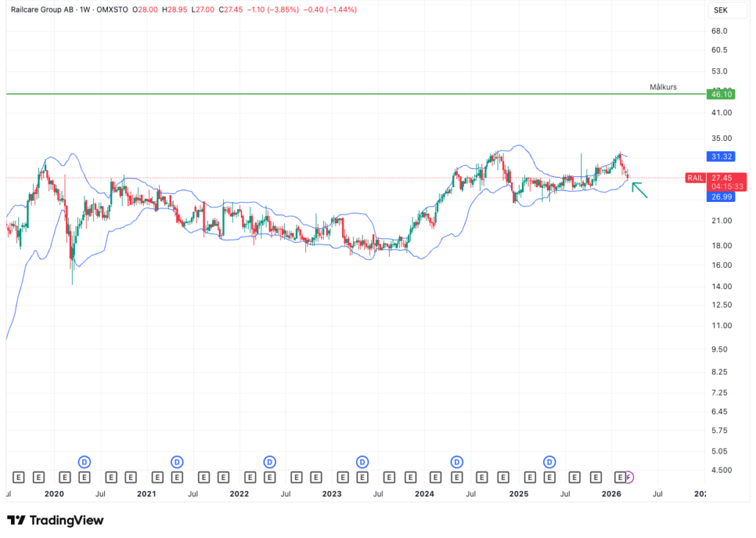Click the red 27.45 current price label
This screenshot has height=538, width=756.
click(x=722, y=178)
